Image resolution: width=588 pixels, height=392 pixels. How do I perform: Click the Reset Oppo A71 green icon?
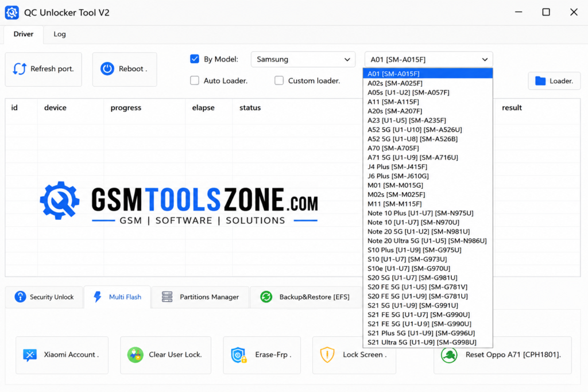[x=449, y=355]
